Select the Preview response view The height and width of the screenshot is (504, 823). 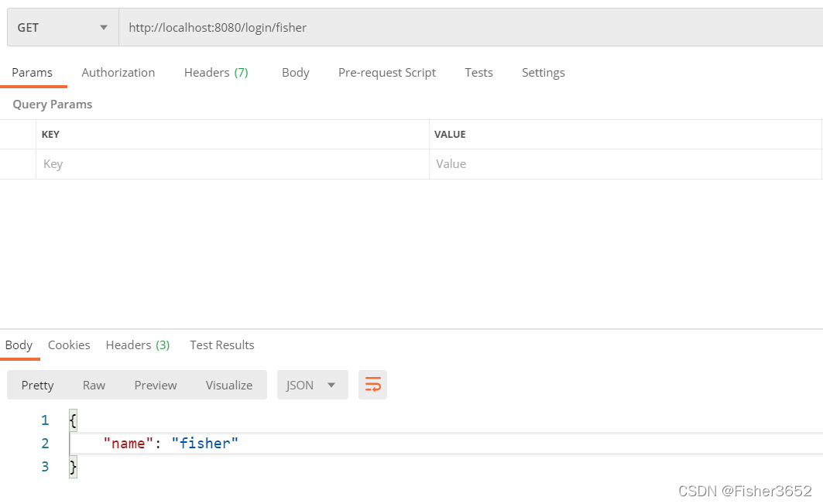point(156,385)
